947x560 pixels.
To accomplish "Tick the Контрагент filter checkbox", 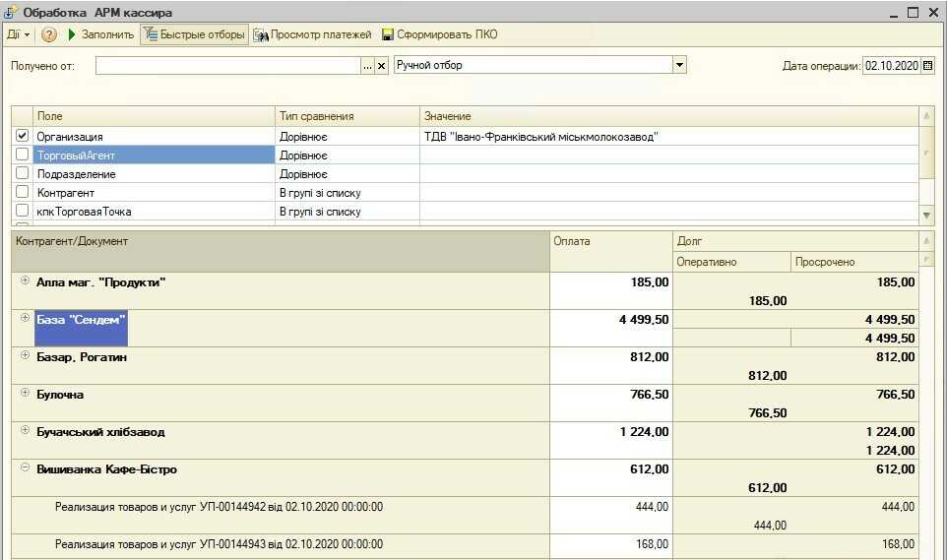I will 23,192.
